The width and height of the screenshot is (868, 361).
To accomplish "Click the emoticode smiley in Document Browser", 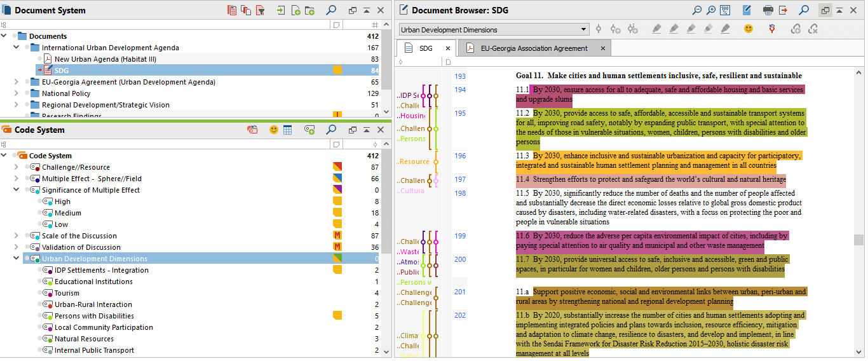I will [749, 29].
